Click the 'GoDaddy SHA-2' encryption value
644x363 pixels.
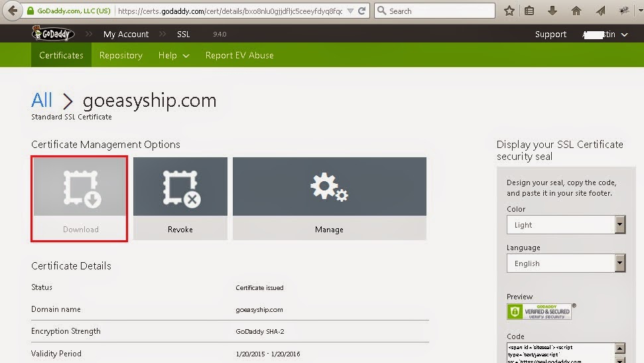[x=260, y=331]
